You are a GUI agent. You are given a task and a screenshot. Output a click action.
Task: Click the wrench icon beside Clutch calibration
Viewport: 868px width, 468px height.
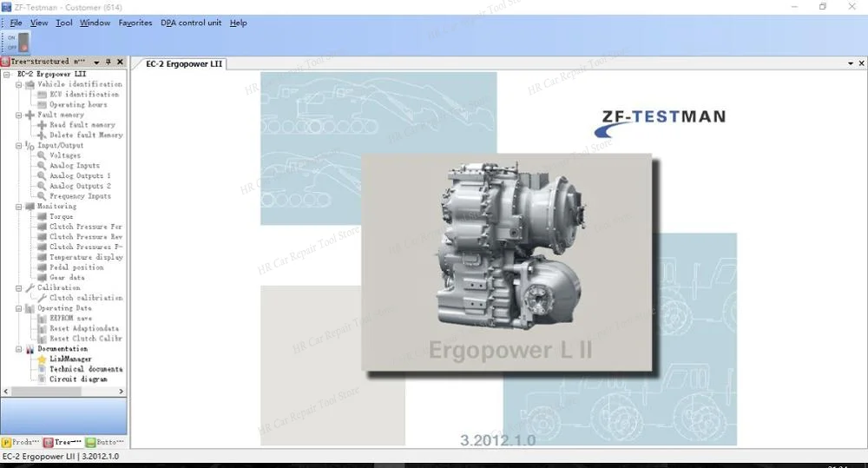(x=42, y=298)
